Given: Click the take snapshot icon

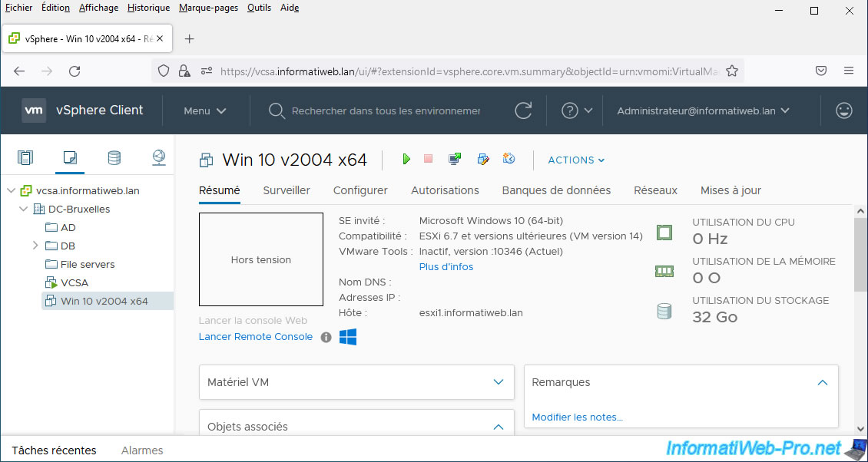Looking at the screenshot, I should click(509, 159).
